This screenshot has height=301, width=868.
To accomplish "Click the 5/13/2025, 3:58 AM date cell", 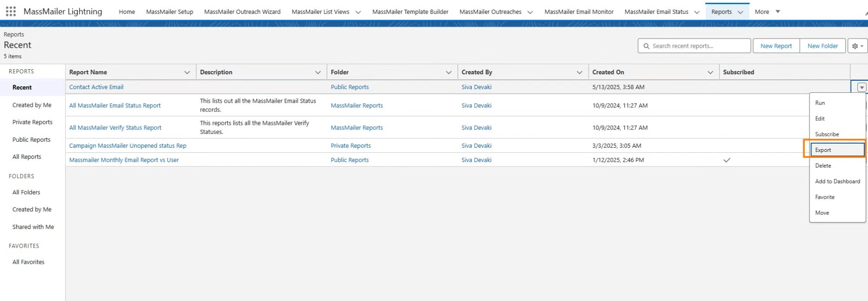I will point(618,87).
